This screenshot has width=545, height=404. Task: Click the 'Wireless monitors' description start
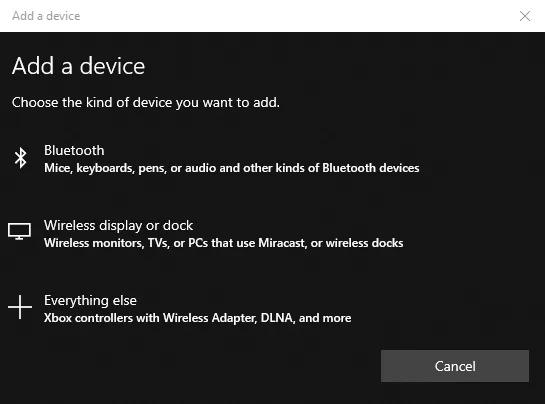click(94, 243)
